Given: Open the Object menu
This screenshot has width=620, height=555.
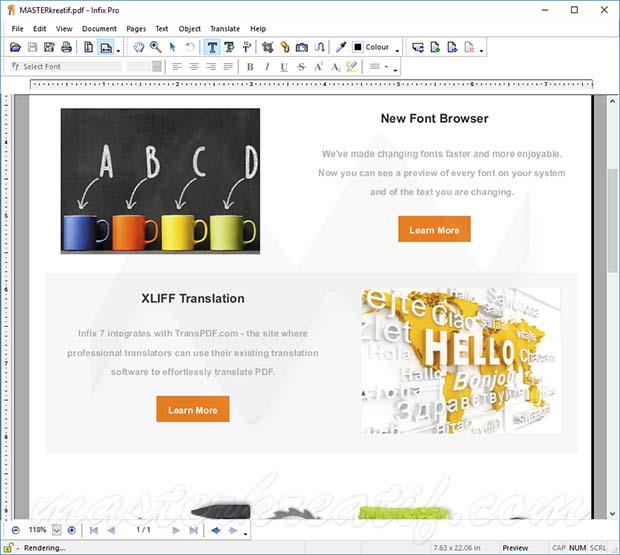Looking at the screenshot, I should [x=189, y=29].
